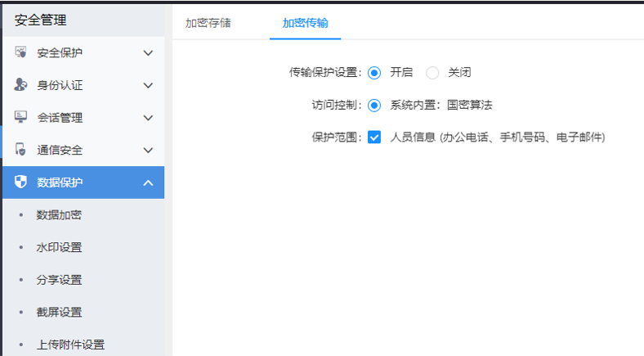Click the 安全保护 shield icon

pos(21,53)
